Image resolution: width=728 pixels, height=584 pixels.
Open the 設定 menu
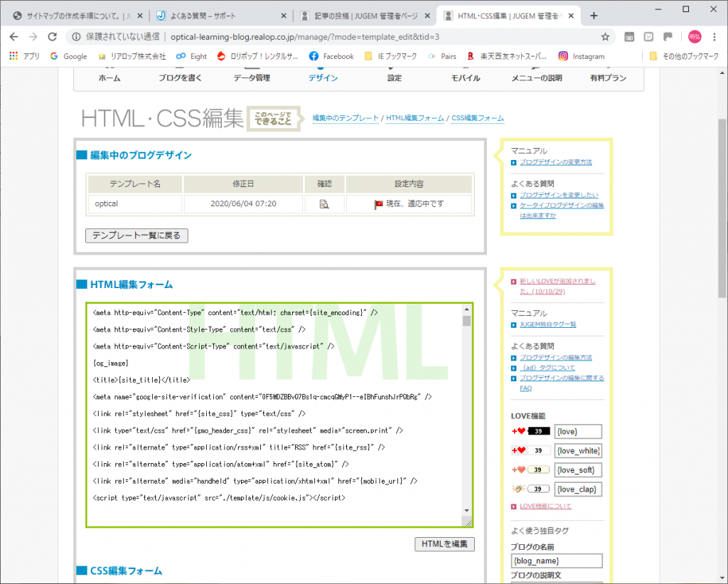coord(394,78)
